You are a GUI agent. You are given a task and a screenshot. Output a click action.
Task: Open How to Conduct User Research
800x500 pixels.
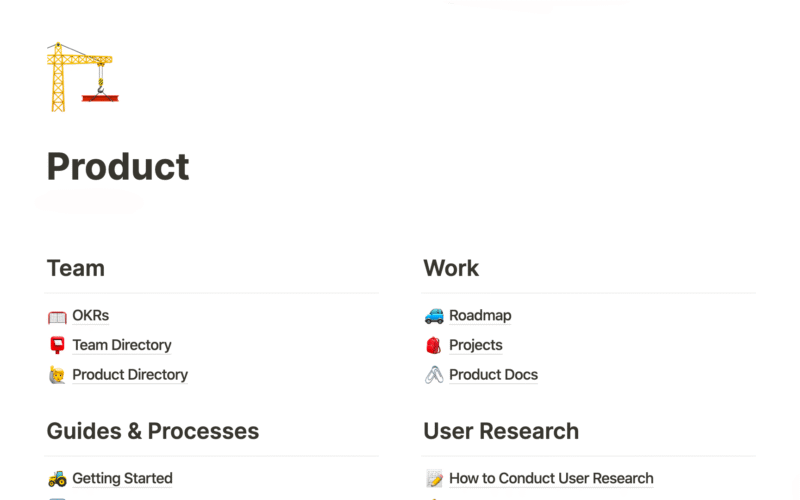[x=551, y=479]
